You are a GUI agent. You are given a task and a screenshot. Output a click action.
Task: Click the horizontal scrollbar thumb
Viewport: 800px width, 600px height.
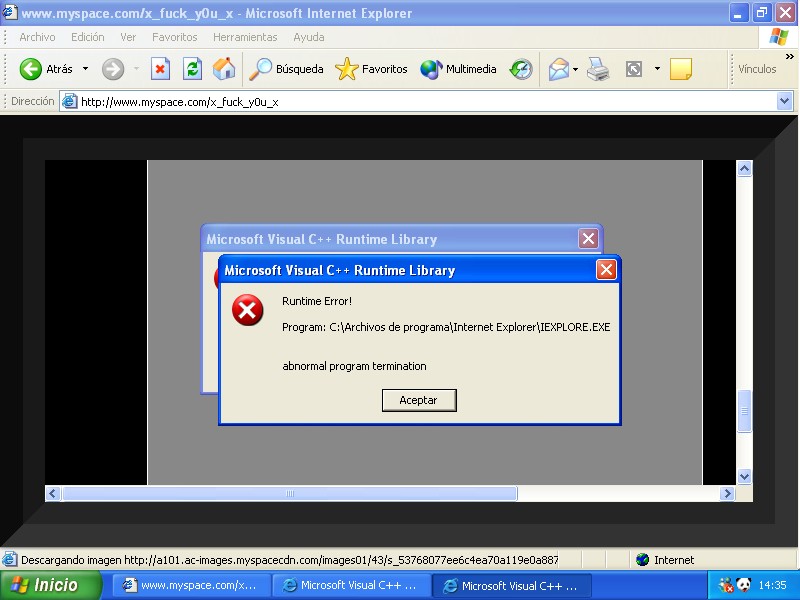coord(289,493)
